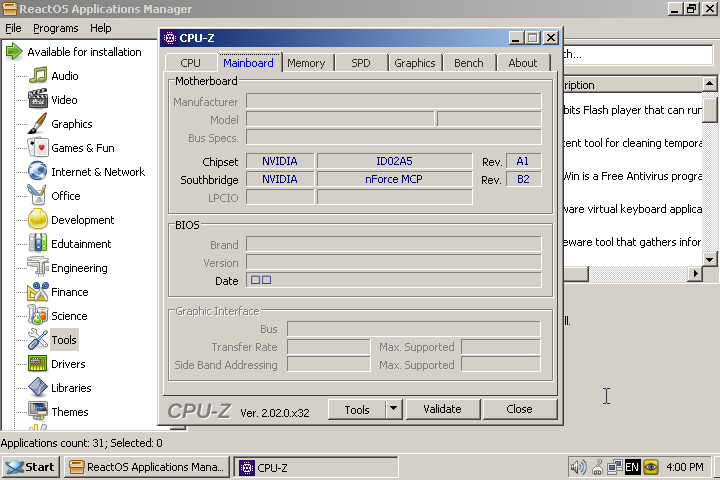Choose the Graphics paintbrush icon
The width and height of the screenshot is (720, 480).
(38, 124)
